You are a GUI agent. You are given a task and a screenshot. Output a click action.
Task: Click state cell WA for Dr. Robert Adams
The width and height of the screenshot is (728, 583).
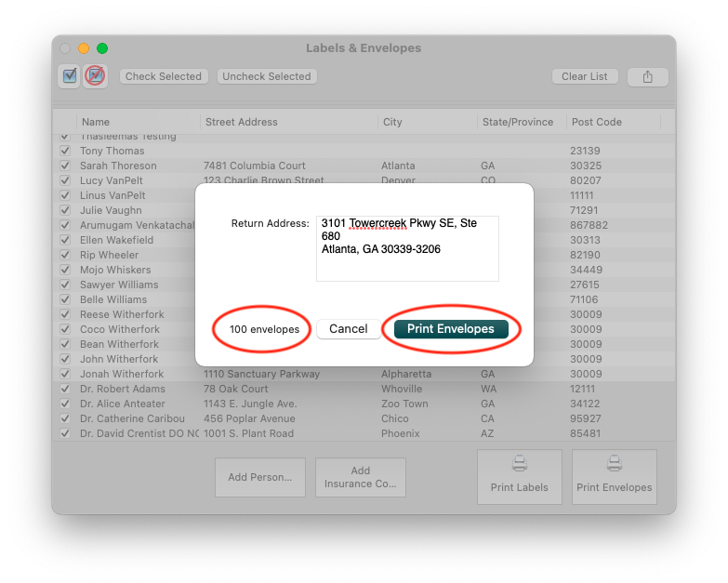pyautogui.click(x=488, y=389)
